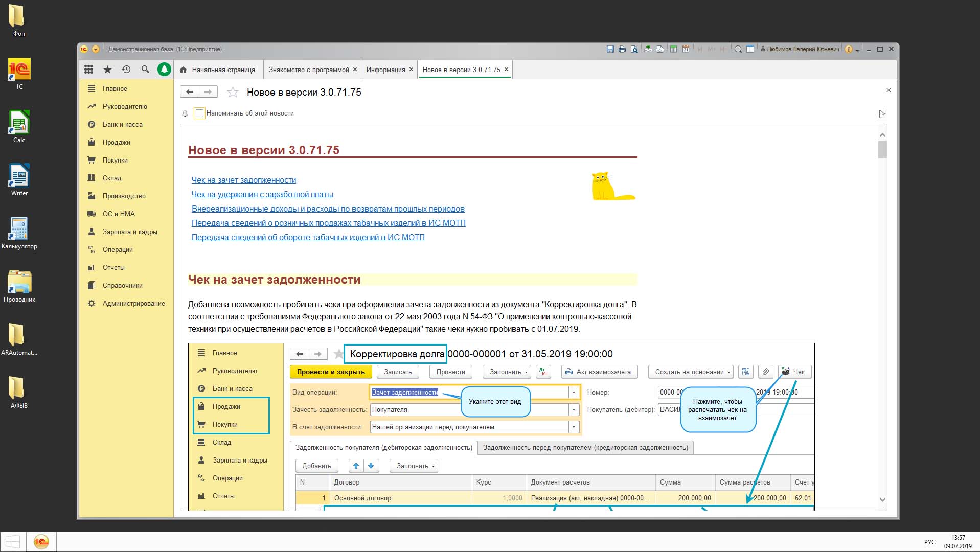Viewport: 980px width, 552px height.
Task: Click the РУС language indicator in taskbar
Action: point(929,542)
